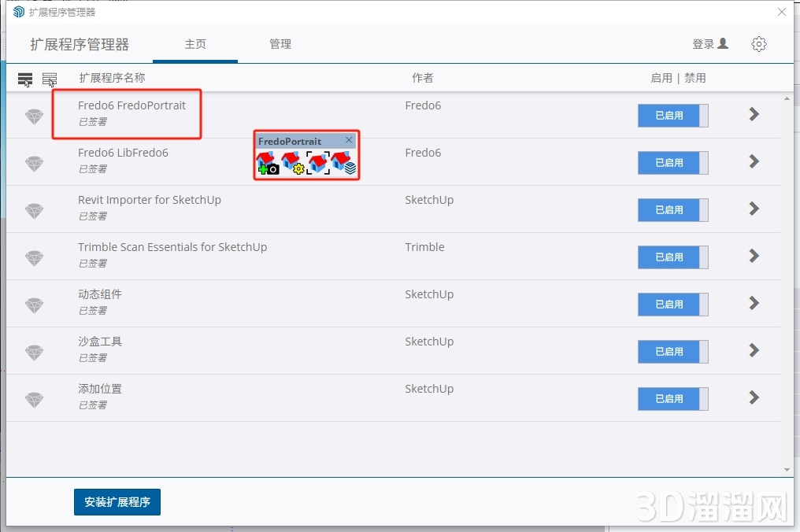Viewport: 800px width, 532px height.
Task: Click the framed house icon in FredoPortrait toolbar
Action: coord(317,163)
